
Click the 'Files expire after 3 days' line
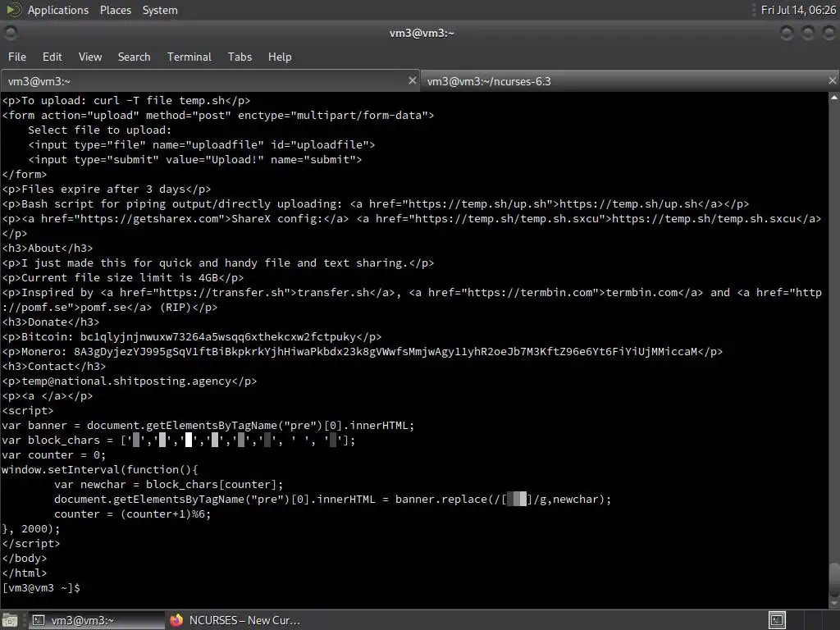coord(107,189)
